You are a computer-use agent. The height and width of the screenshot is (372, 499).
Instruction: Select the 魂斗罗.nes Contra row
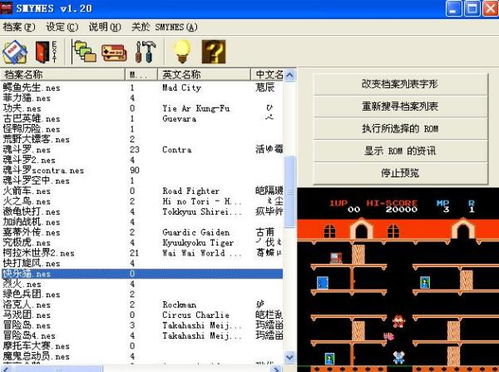(143, 150)
